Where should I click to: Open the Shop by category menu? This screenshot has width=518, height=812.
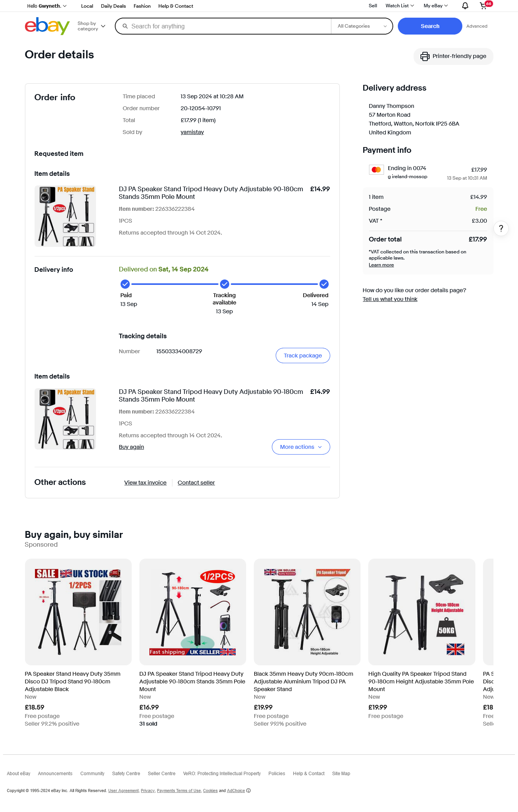tap(91, 26)
